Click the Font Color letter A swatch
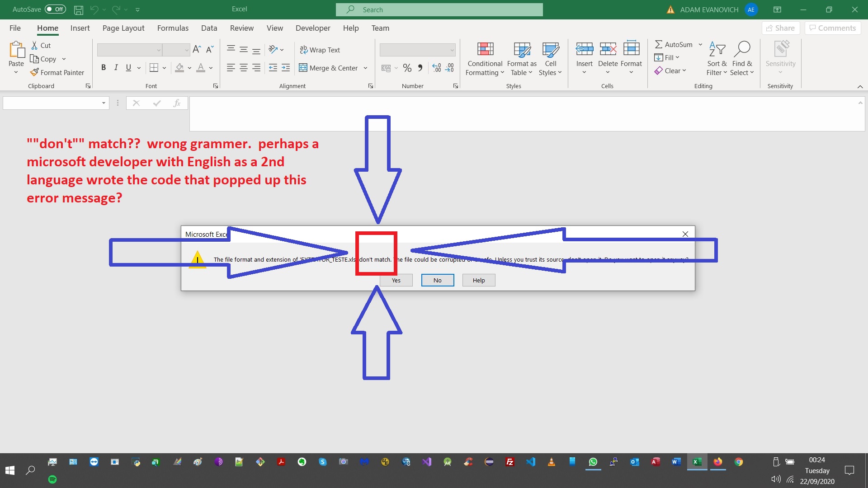 [201, 68]
